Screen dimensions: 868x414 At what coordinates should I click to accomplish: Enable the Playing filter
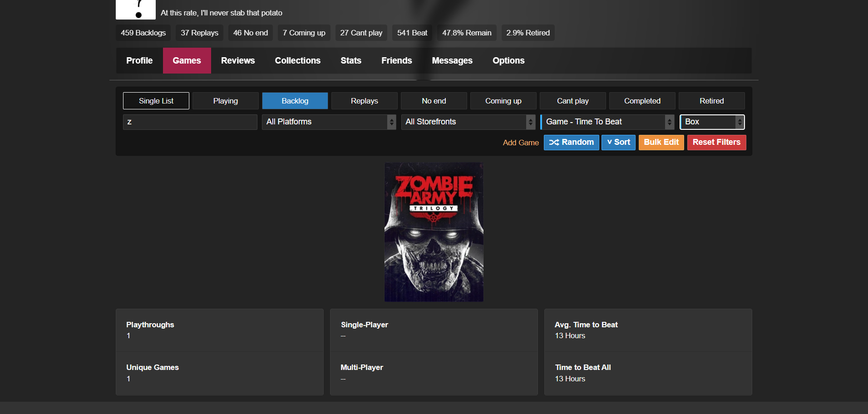[x=225, y=101]
